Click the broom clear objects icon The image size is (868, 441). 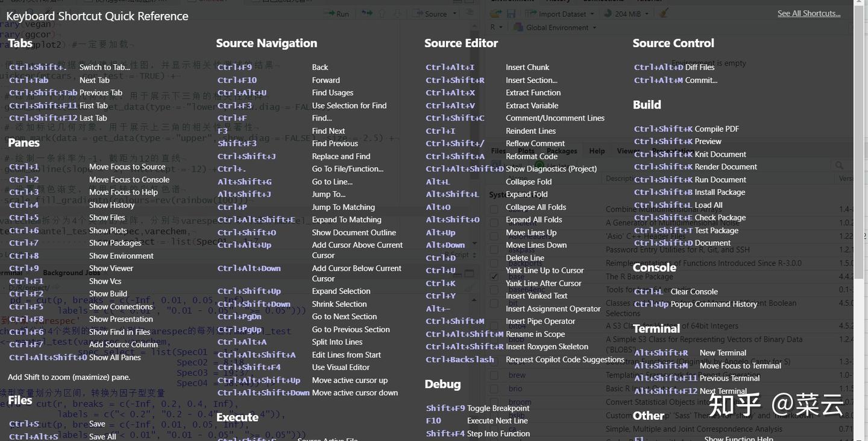(664, 13)
